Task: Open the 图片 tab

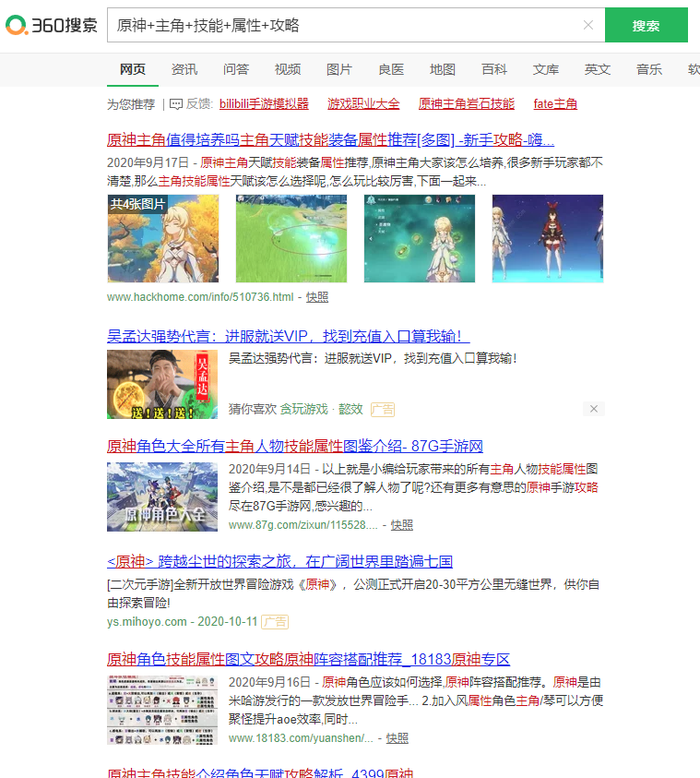Action: point(339,69)
